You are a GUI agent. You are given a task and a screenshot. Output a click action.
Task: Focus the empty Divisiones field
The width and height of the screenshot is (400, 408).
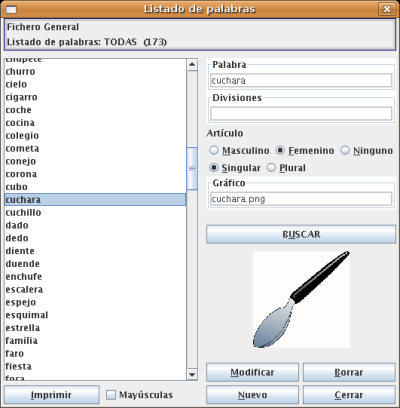301,114
